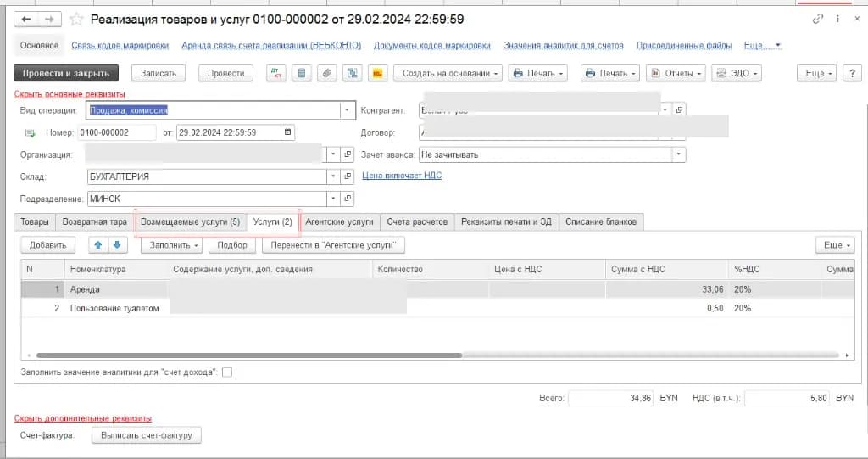Open the Организация record via open icon

(x=348, y=154)
